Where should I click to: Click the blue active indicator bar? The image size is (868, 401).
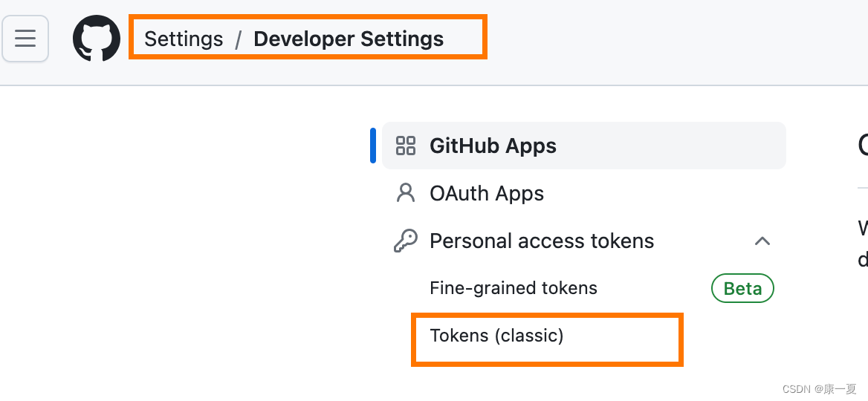point(373,146)
